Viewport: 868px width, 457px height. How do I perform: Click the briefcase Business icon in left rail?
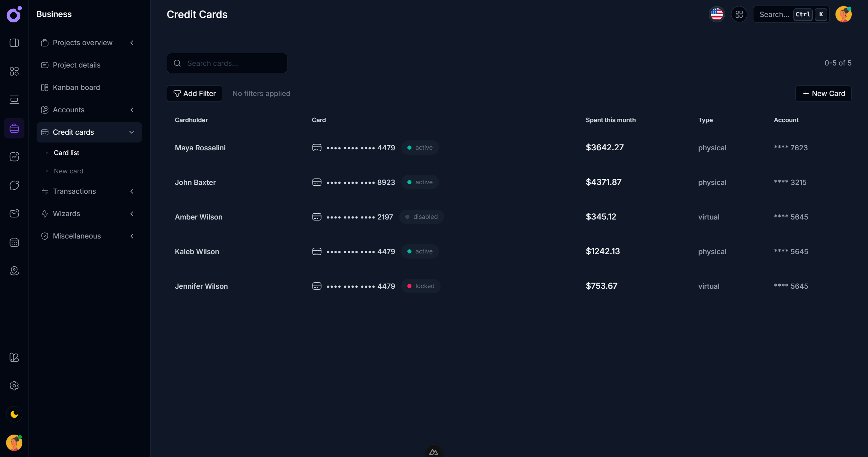pyautogui.click(x=14, y=128)
